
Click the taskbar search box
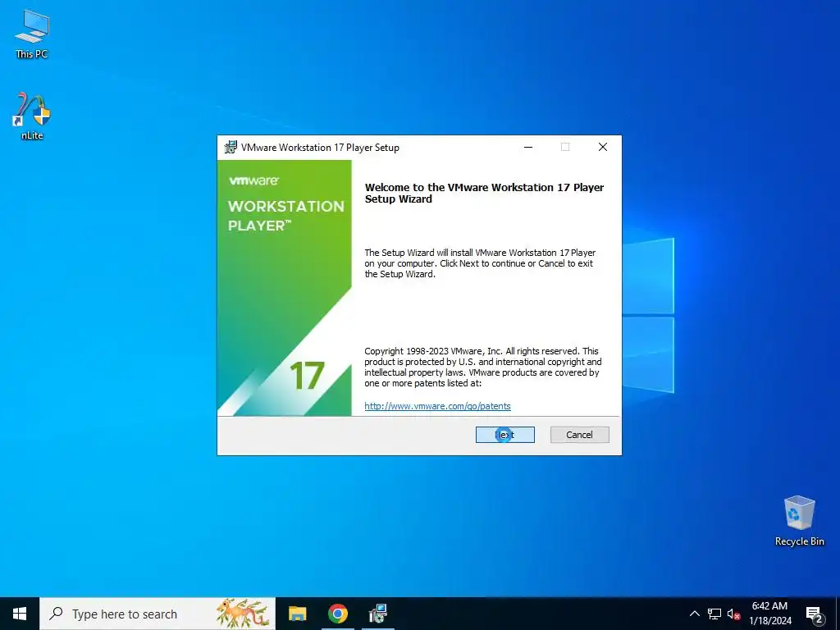click(x=157, y=614)
